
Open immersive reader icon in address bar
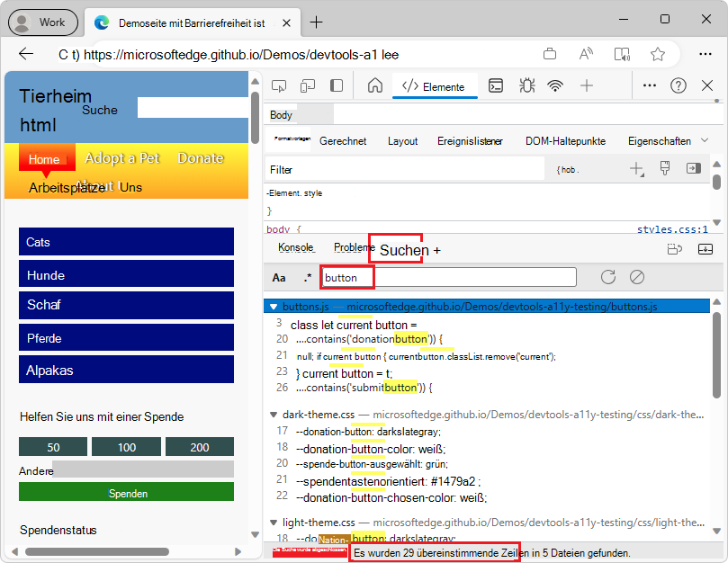[x=622, y=54]
